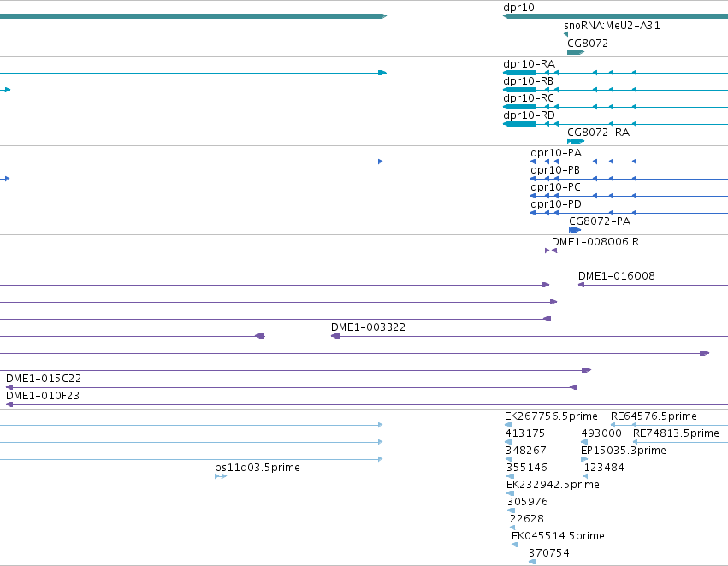Click the EST label 123484
728x566 pixels.
pos(604,468)
